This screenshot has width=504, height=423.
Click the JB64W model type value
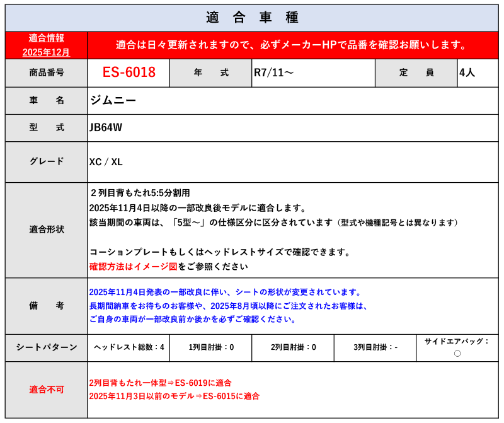click(x=106, y=127)
